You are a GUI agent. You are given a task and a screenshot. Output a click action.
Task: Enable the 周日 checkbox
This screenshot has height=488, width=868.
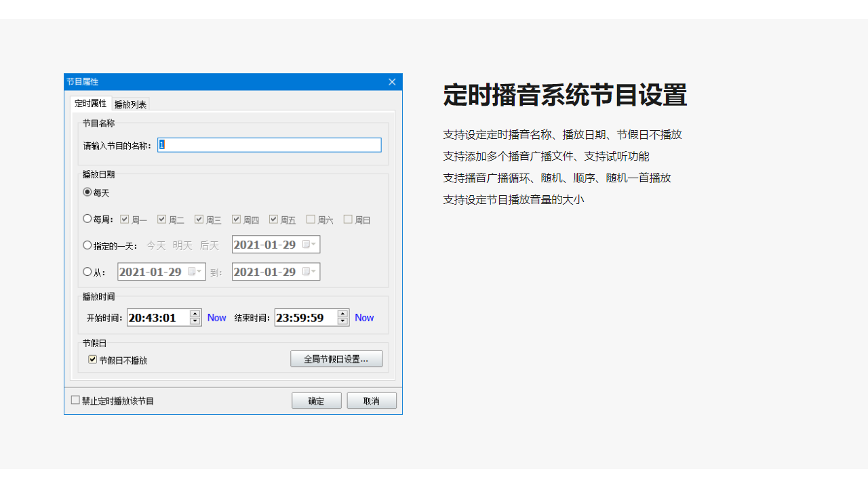click(348, 219)
